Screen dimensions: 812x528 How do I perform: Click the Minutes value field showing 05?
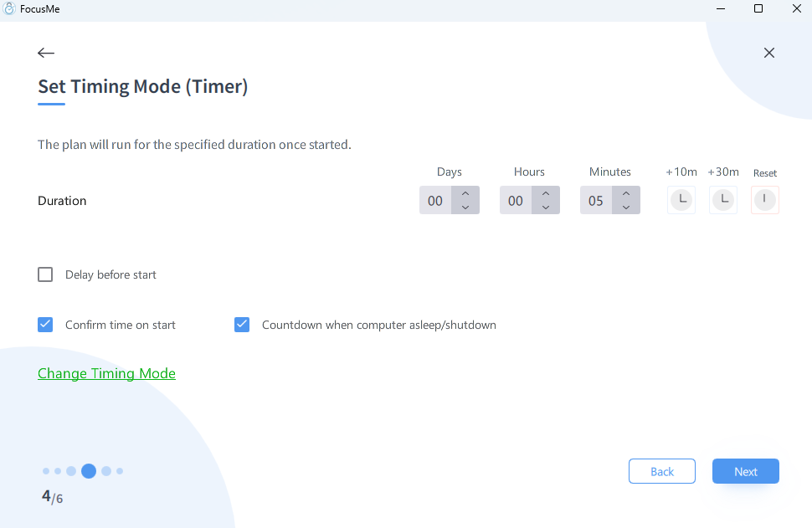point(596,201)
